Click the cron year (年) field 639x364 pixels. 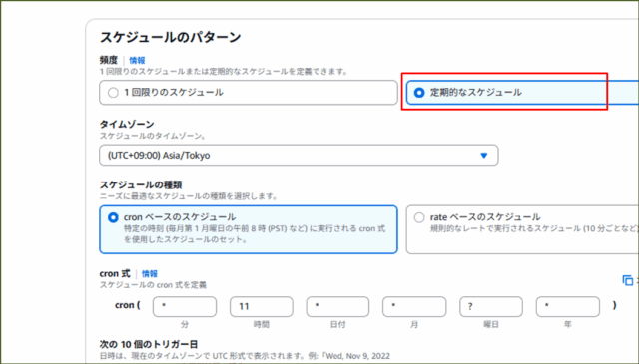click(568, 306)
